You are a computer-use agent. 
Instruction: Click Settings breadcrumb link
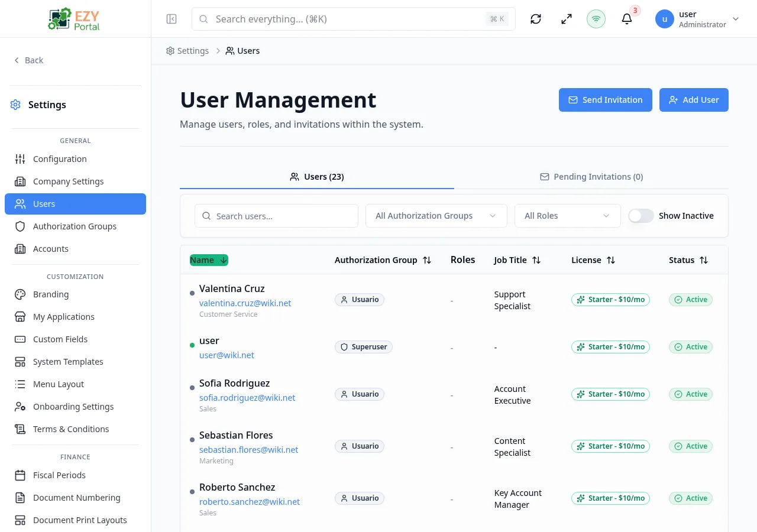187,51
